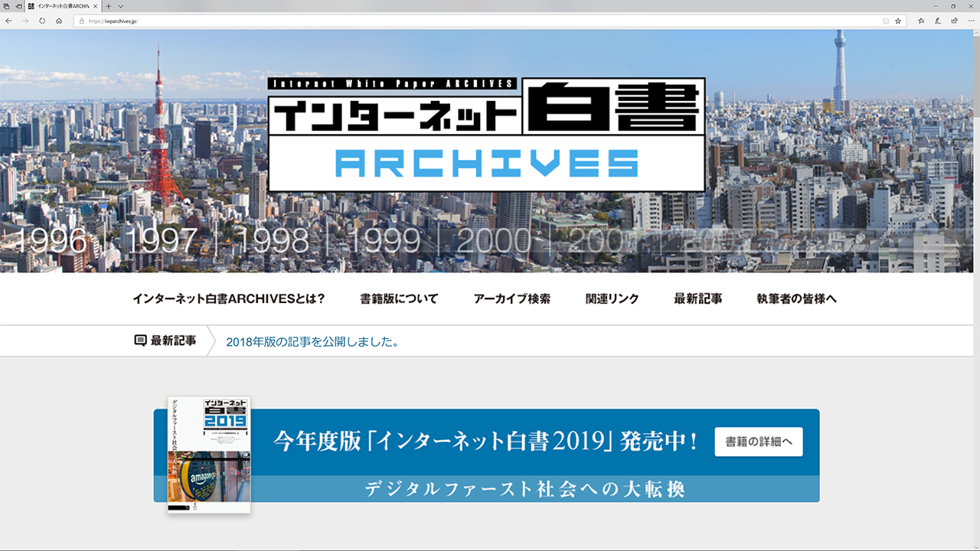Open the browser home page

(59, 21)
